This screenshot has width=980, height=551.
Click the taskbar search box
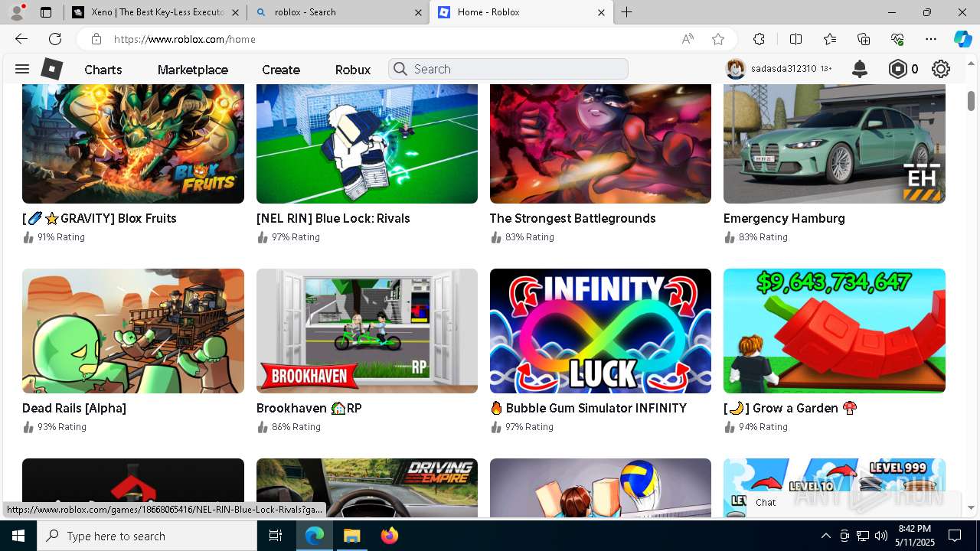(147, 536)
